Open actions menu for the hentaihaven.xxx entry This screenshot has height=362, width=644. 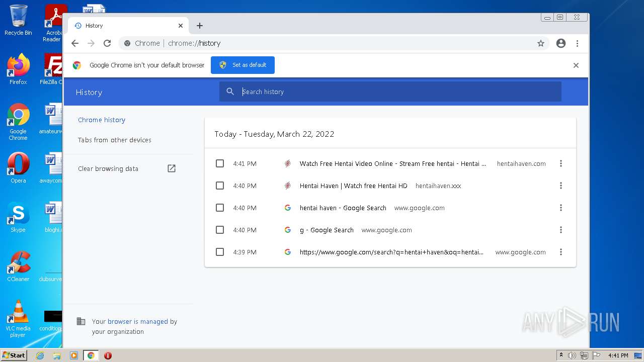tap(561, 186)
